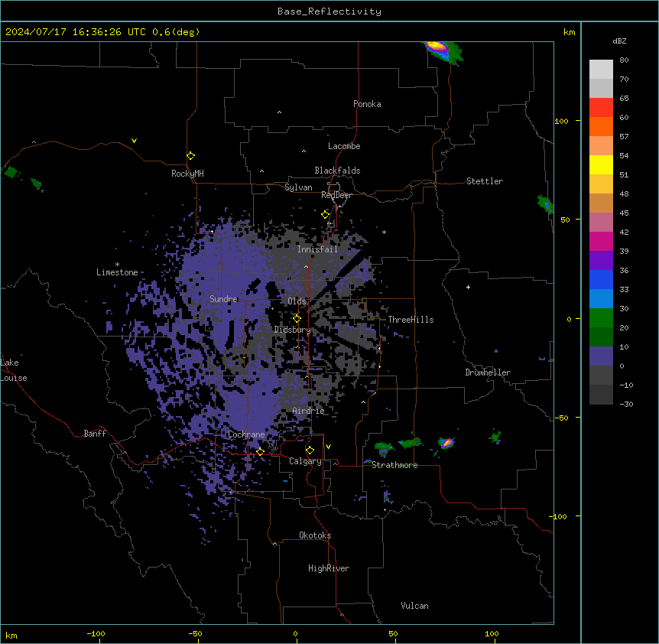Click the yellow diamond marker beside RockyMH
This screenshot has height=644, width=659.
191,156
